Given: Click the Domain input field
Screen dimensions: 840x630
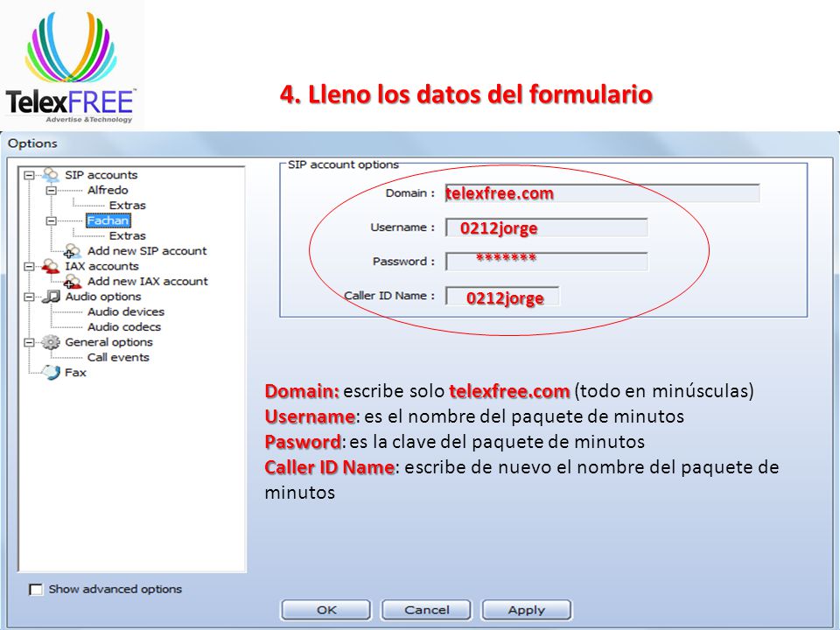Looking at the screenshot, I should click(602, 193).
